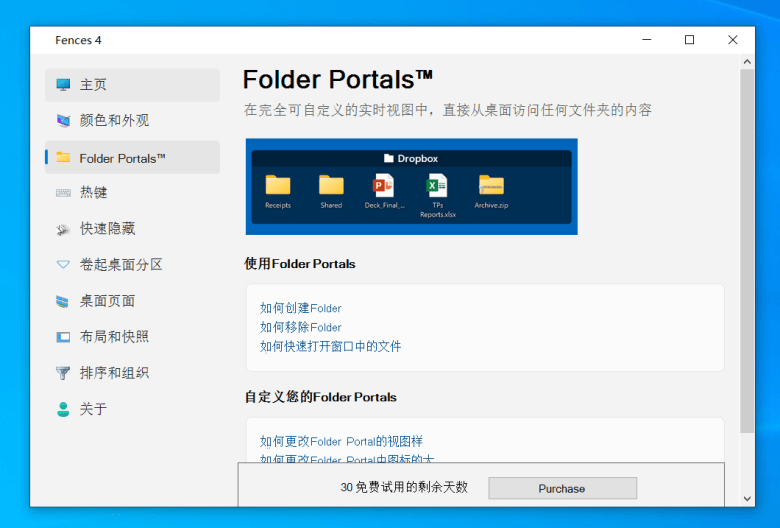Viewport: 780px width, 528px height.
Task: Click the triangle icon beside 卷起桌面分区
Action: pyautogui.click(x=63, y=264)
